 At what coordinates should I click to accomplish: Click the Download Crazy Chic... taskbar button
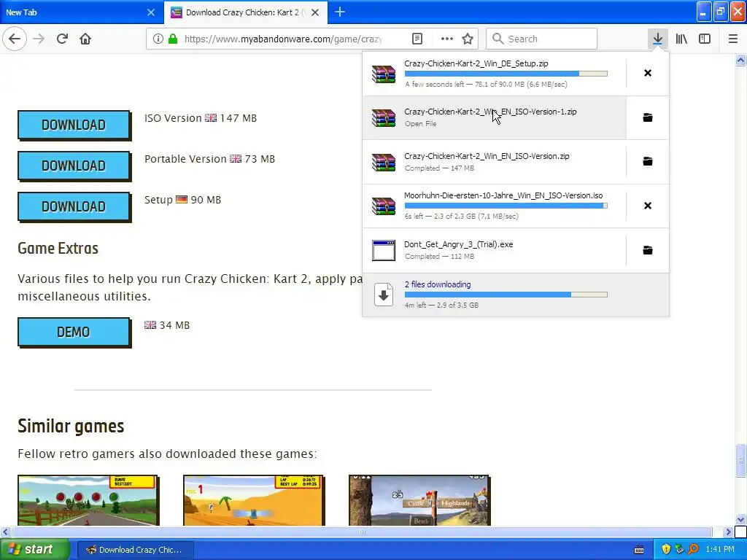point(135,550)
